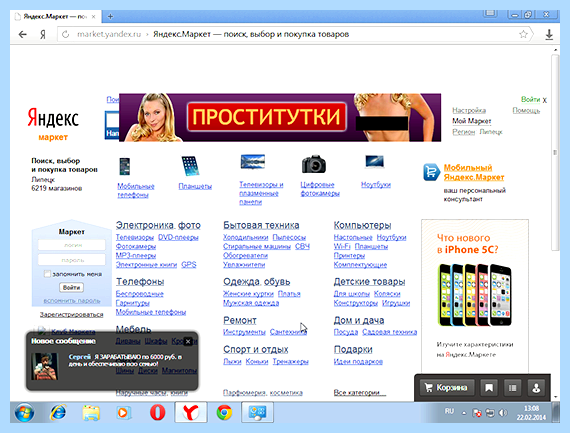570x433 pixels.
Task: Reload the page with the refresh icon
Action: point(65,35)
